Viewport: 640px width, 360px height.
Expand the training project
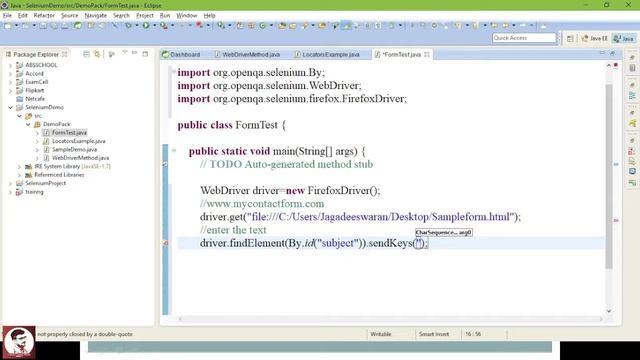[11, 192]
